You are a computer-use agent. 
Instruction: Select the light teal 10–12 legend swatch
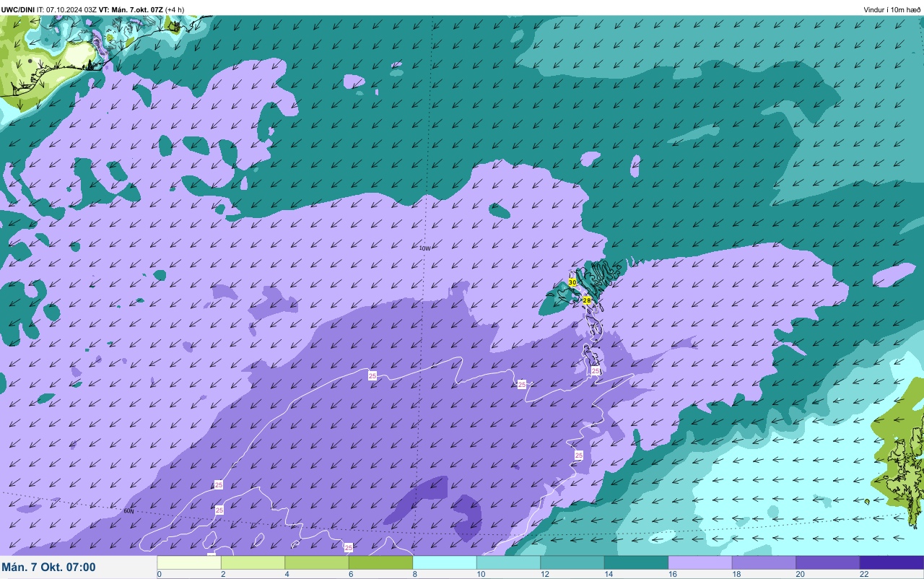[508, 562]
